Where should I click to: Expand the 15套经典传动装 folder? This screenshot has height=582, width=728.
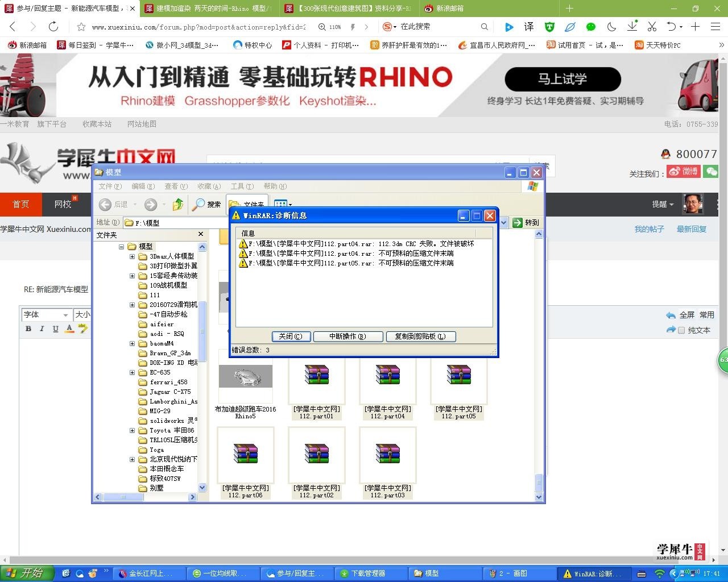click(x=132, y=276)
